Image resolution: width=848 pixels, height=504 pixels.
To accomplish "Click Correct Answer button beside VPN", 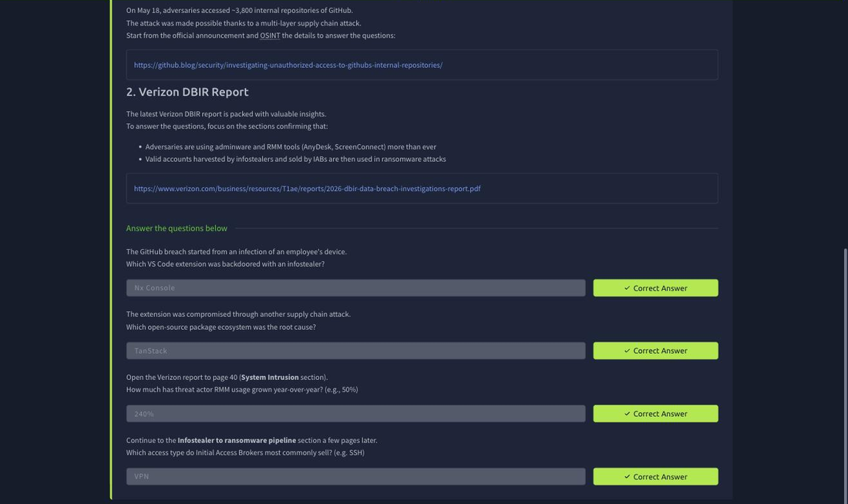I will (655, 476).
